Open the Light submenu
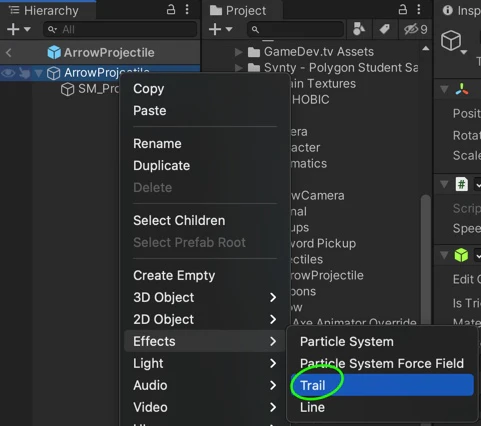 point(205,363)
